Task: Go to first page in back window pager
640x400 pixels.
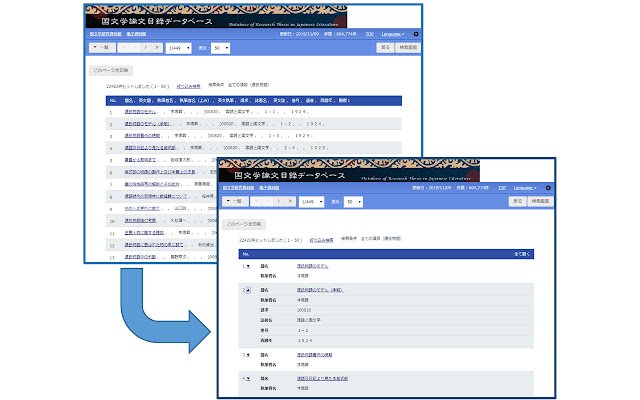Action: pyautogui.click(x=124, y=48)
